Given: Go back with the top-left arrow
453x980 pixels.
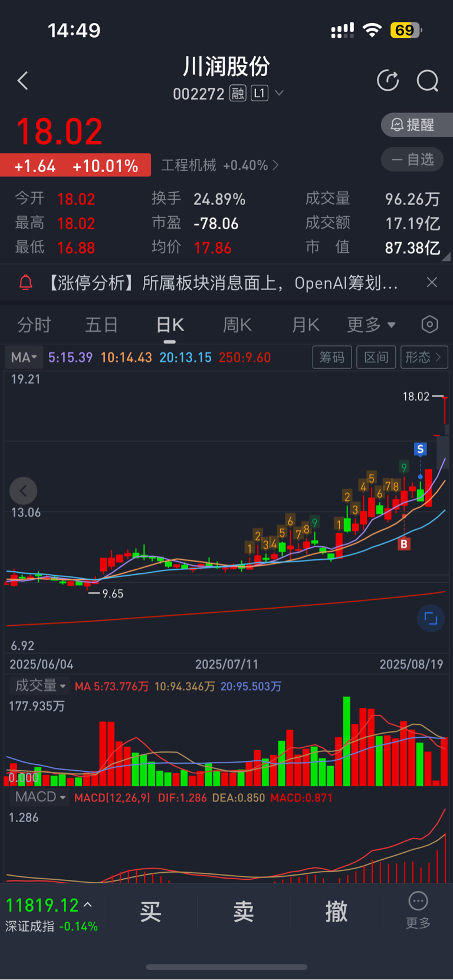Looking at the screenshot, I should point(23,81).
